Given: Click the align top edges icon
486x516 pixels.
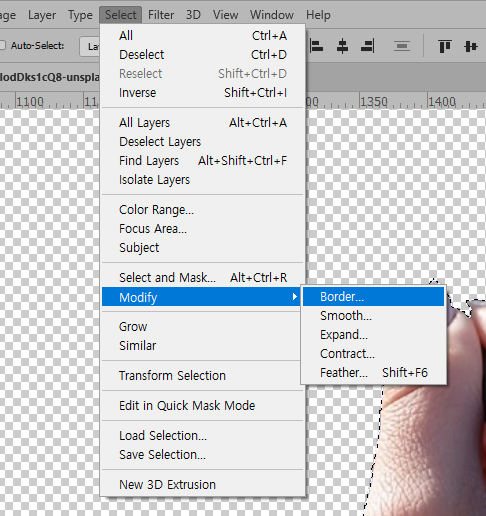Looking at the screenshot, I should pos(445,46).
